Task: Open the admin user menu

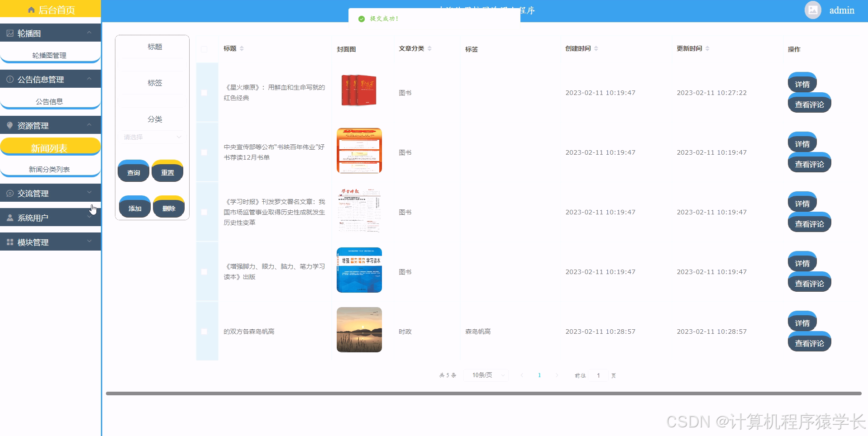Action: click(x=842, y=10)
